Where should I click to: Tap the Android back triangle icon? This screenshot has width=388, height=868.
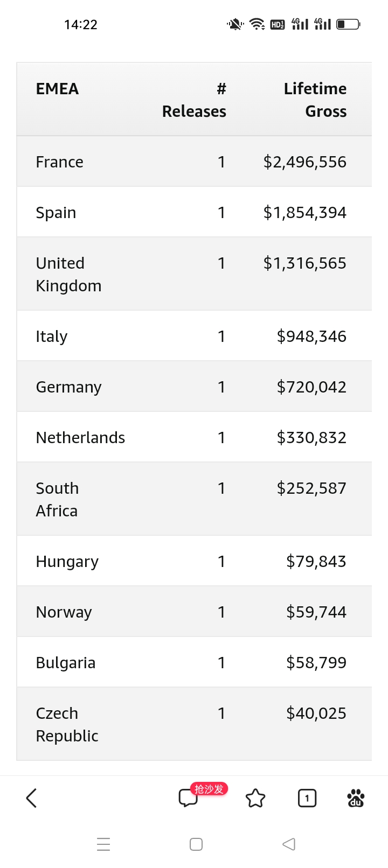[x=289, y=844]
